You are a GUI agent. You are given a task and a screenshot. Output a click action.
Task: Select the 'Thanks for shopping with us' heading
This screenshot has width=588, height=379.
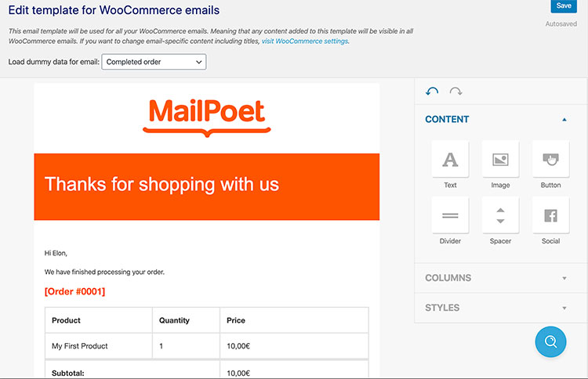click(162, 185)
